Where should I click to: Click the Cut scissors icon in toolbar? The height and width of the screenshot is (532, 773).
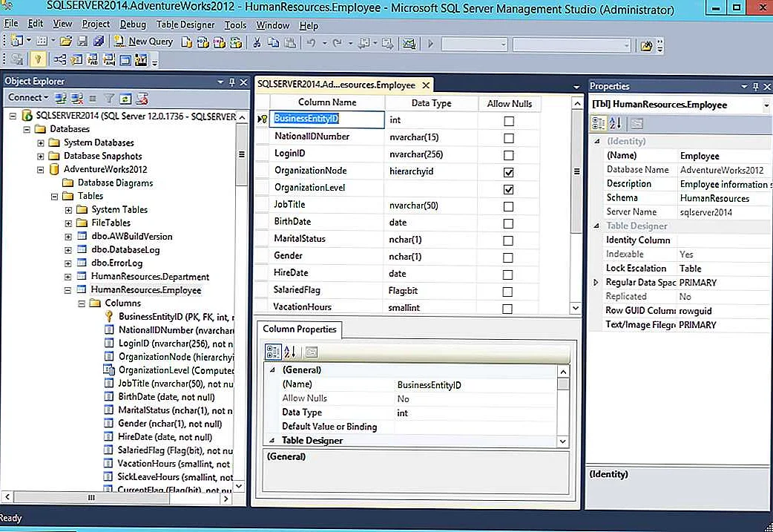256,42
